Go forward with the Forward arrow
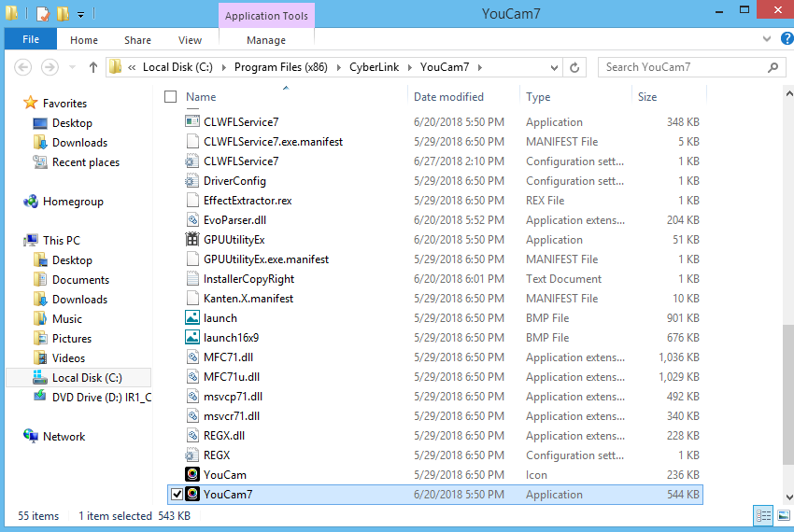The image size is (794, 532). pos(50,67)
